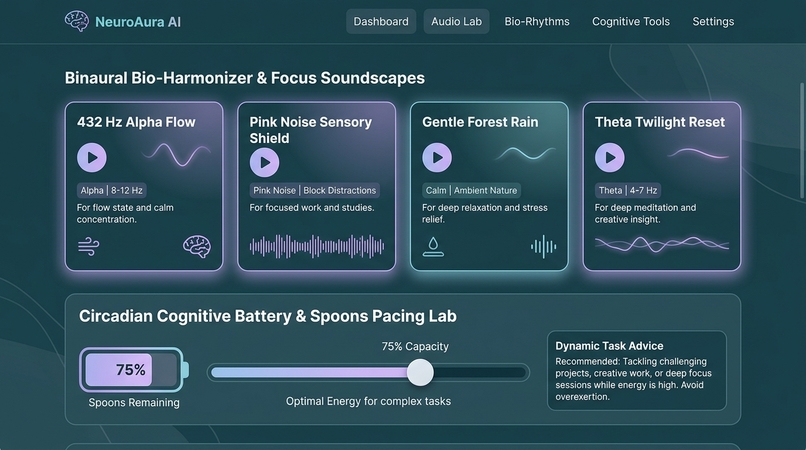Click the Alpha | 8-12 Hz tag

click(x=112, y=190)
